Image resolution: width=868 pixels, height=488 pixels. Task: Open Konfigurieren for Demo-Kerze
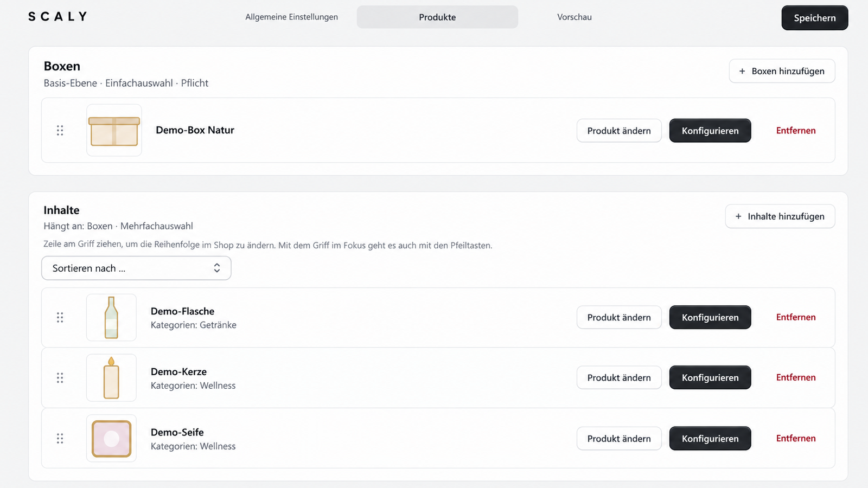coord(710,377)
